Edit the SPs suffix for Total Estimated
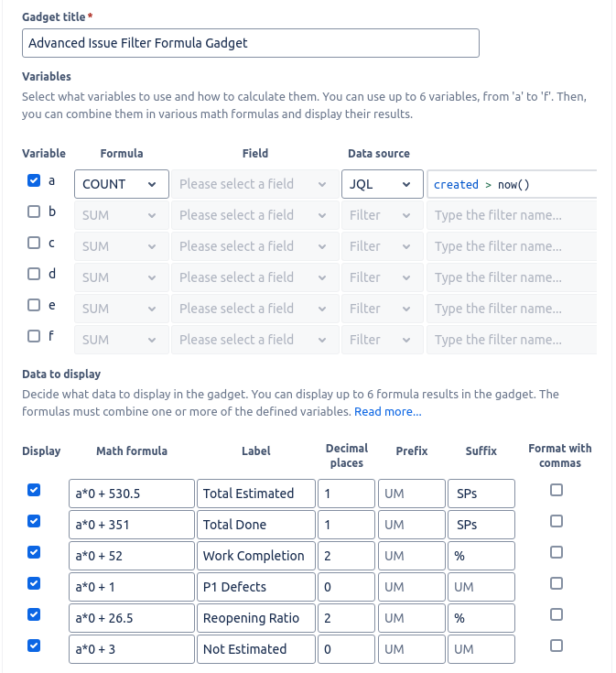616x673 pixels. pyautogui.click(x=481, y=494)
